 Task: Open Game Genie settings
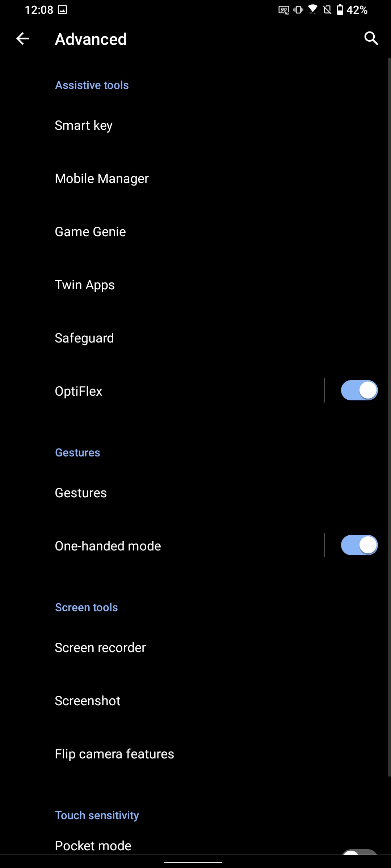point(91,232)
